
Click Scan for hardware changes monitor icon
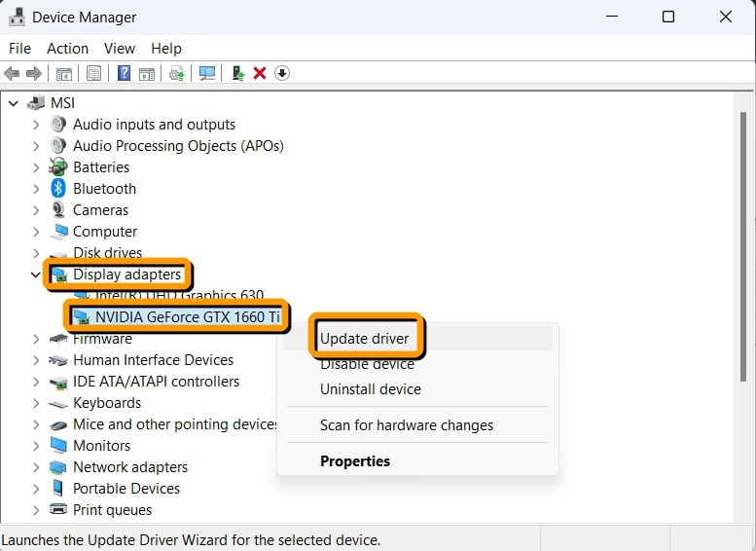pyautogui.click(x=206, y=74)
